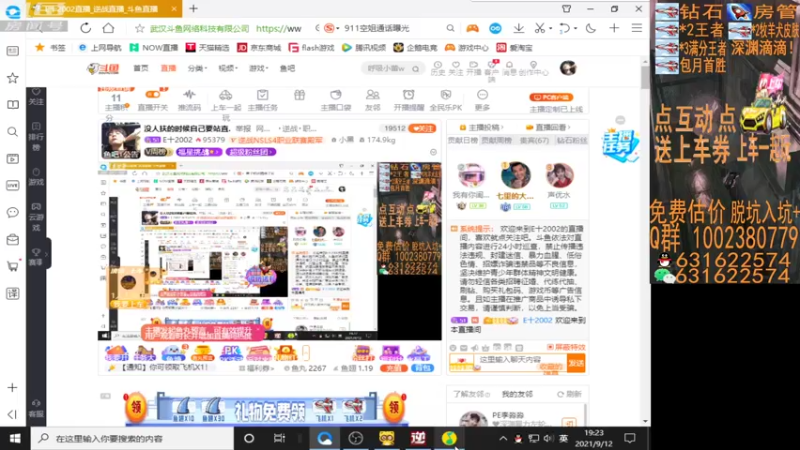Click the orange 关注 follow button
Image resolution: width=800 pixels, height=450 pixels.
[x=422, y=129]
